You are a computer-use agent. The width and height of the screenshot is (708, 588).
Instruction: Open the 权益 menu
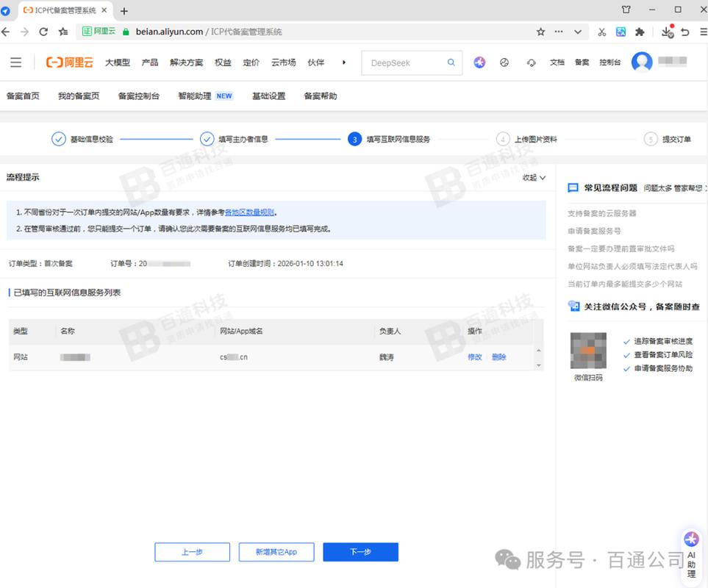[x=223, y=62]
